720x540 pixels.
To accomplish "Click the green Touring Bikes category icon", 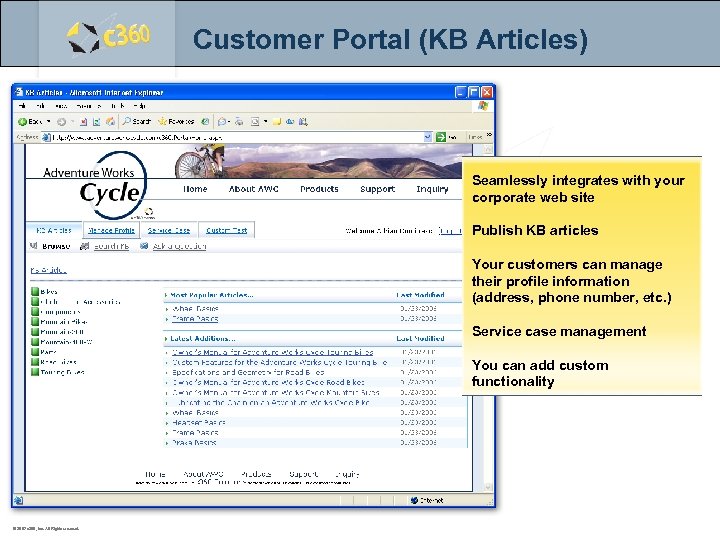I will (x=35, y=372).
